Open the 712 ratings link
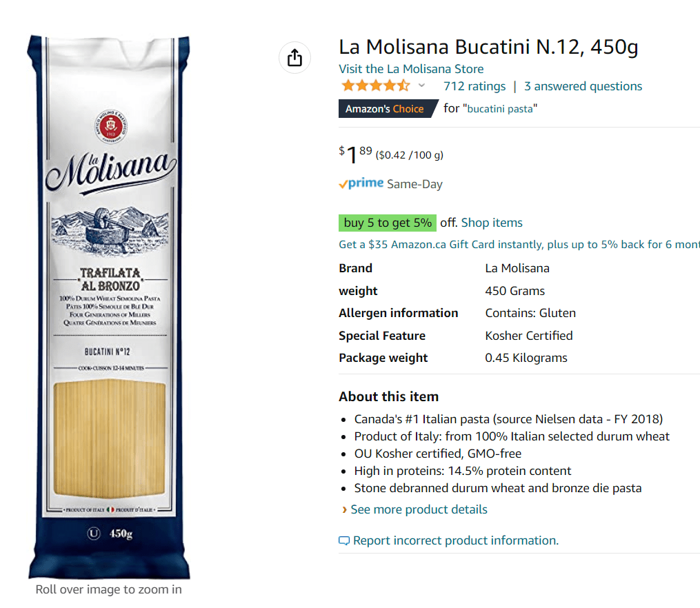 coord(474,86)
